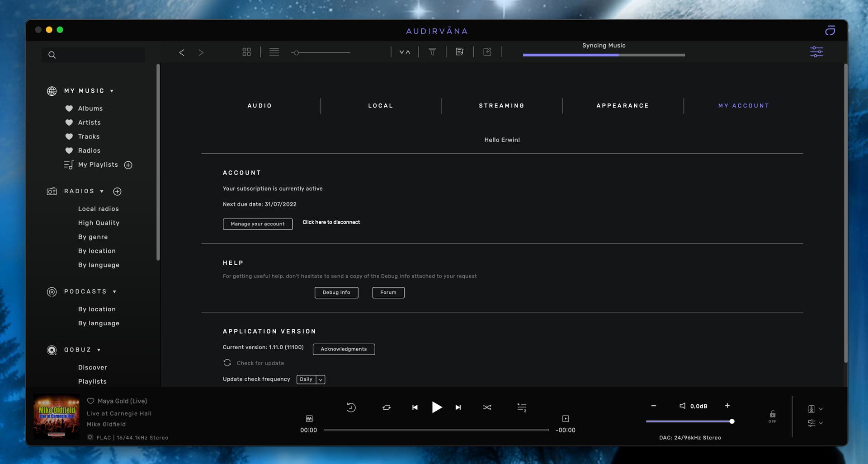Open the Audio settings tab

(259, 106)
